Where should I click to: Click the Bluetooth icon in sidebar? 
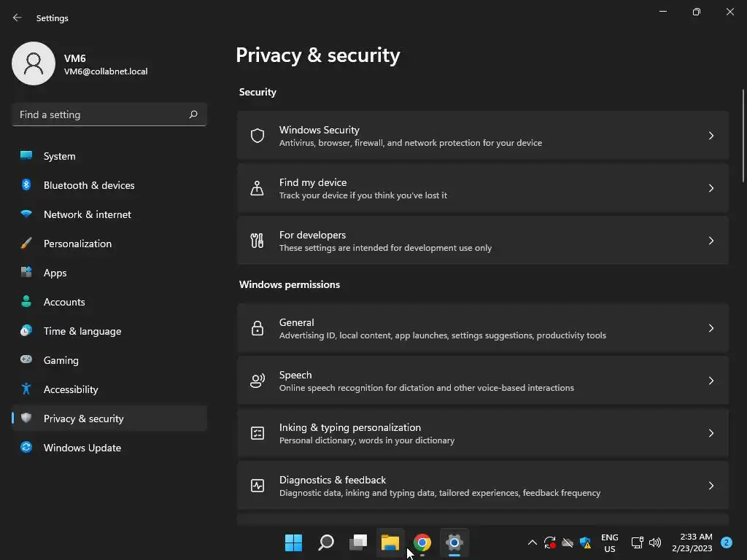[x=26, y=184]
